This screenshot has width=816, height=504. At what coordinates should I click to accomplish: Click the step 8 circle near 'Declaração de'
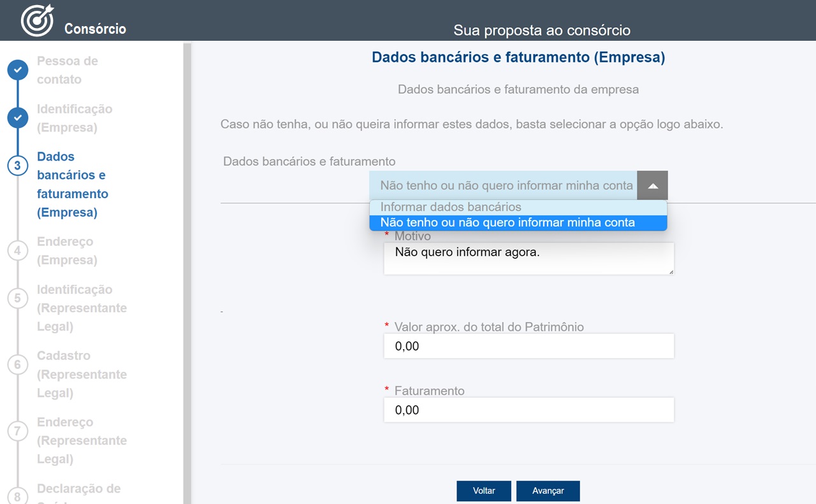click(18, 498)
